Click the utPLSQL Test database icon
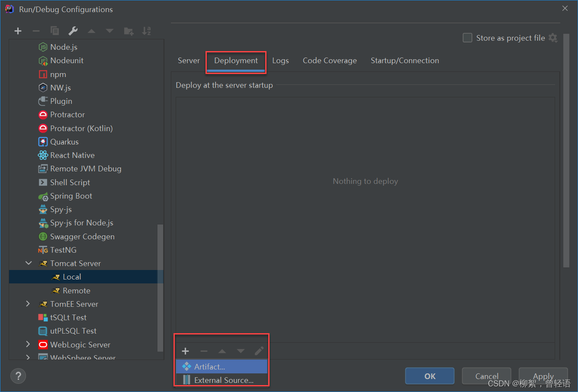 pyautogui.click(x=43, y=331)
